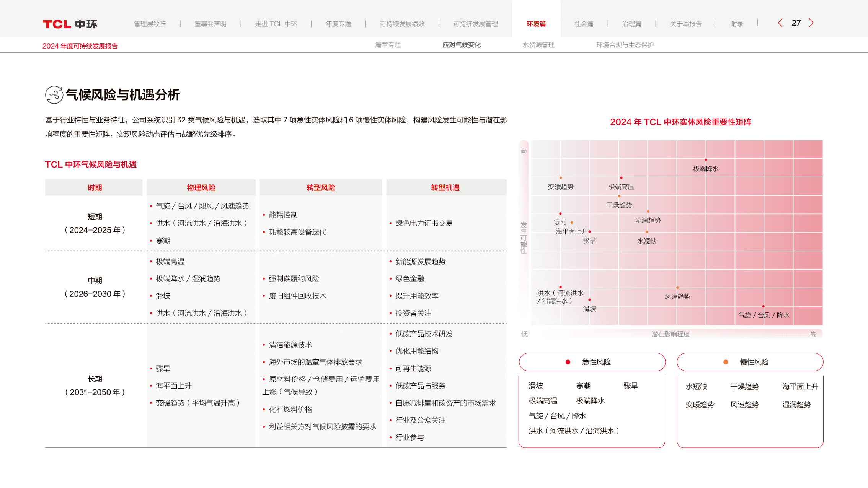This screenshot has height=488, width=868.
Task: Open the 可持续发展绩效 navigation item
Action: click(402, 24)
